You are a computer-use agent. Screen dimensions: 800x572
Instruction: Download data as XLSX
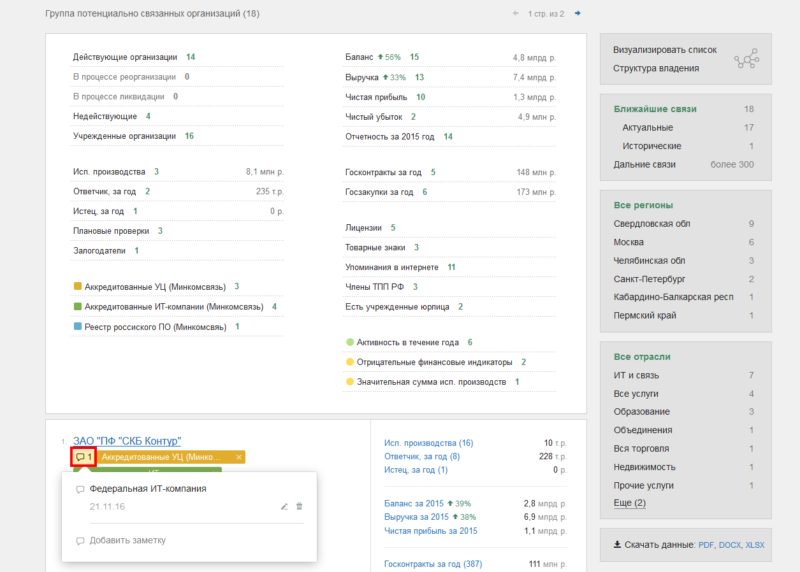coord(755,545)
